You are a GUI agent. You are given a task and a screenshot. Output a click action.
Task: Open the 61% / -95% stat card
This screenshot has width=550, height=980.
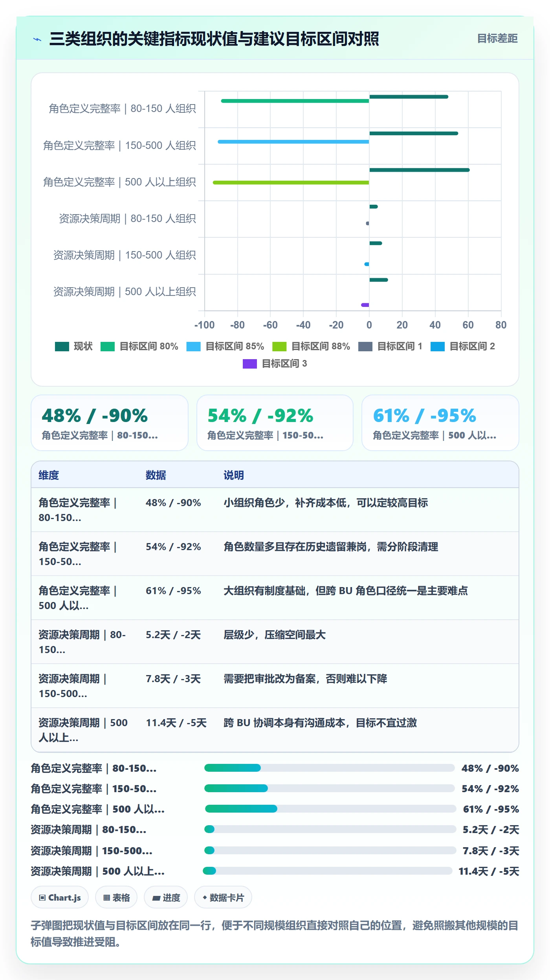[x=440, y=423]
